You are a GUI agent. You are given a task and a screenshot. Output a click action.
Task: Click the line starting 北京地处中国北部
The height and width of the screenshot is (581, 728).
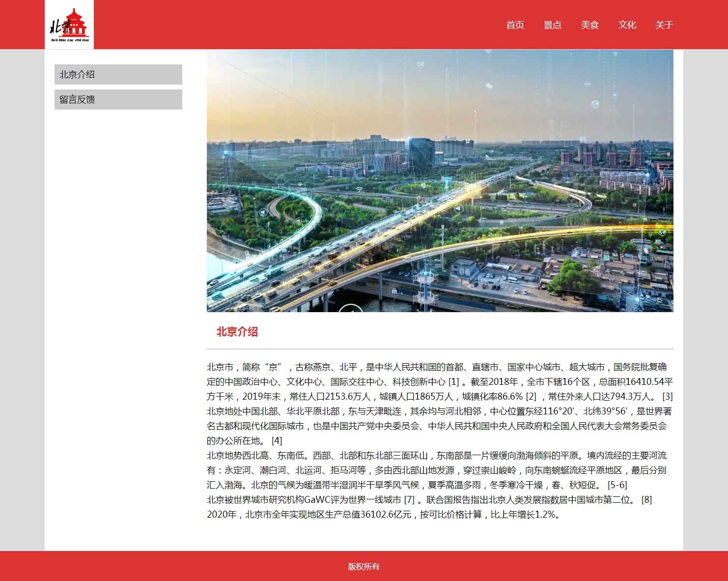point(440,426)
